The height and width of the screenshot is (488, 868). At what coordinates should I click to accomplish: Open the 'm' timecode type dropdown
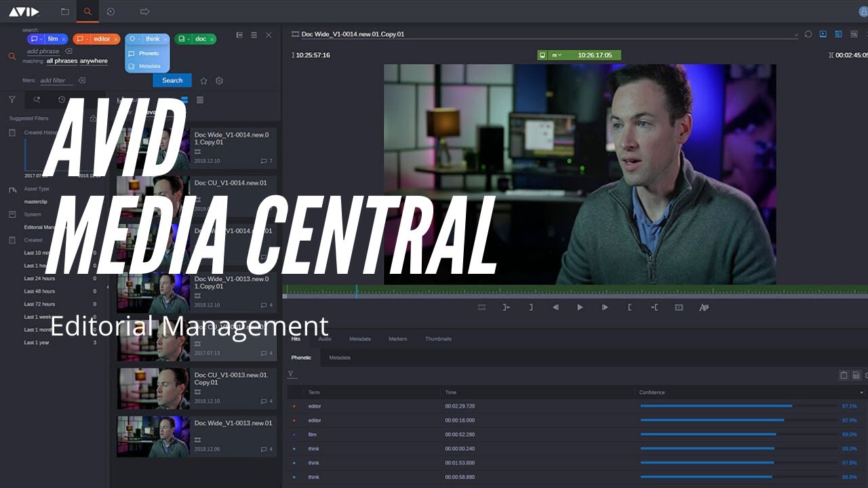coord(557,55)
